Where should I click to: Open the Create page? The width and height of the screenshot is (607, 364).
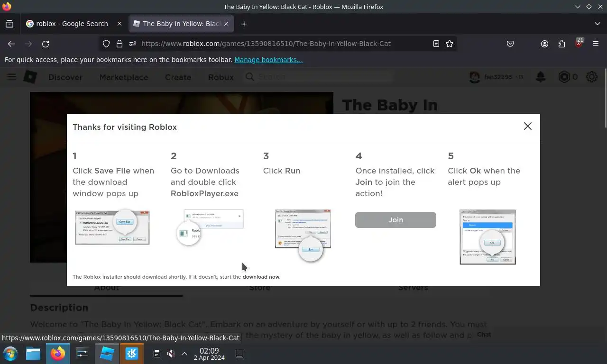pos(178,77)
